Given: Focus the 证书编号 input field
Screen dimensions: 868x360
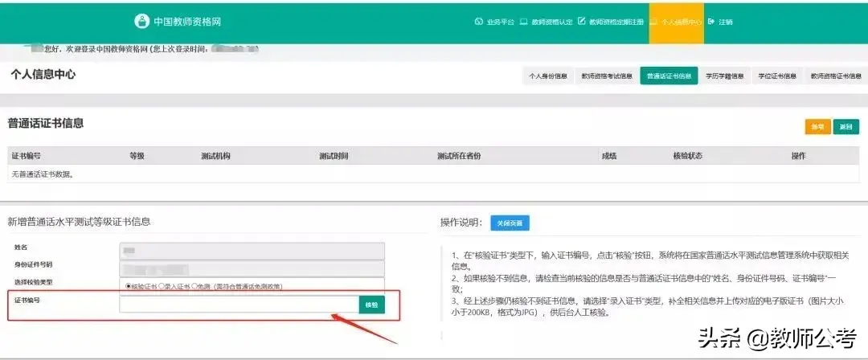Looking at the screenshot, I should point(240,305).
